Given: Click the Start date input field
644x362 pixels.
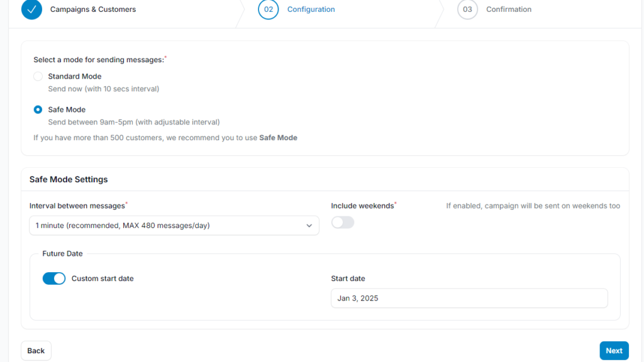Looking at the screenshot, I should [x=469, y=298].
